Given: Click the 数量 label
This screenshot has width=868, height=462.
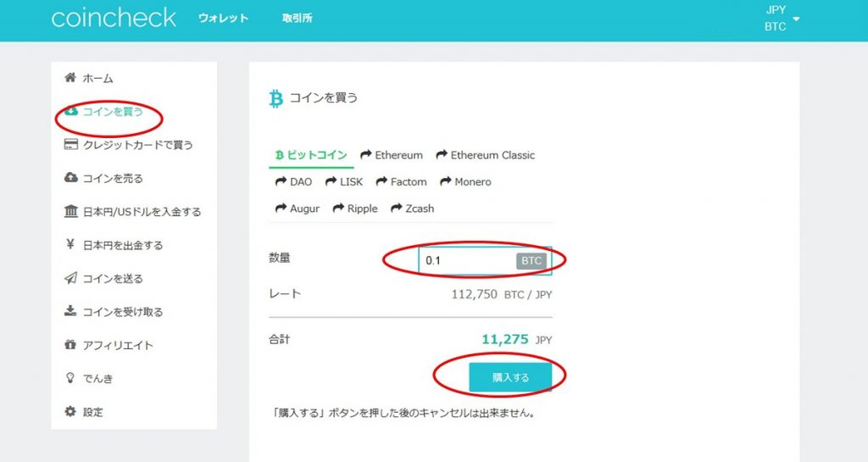Looking at the screenshot, I should 280,258.
